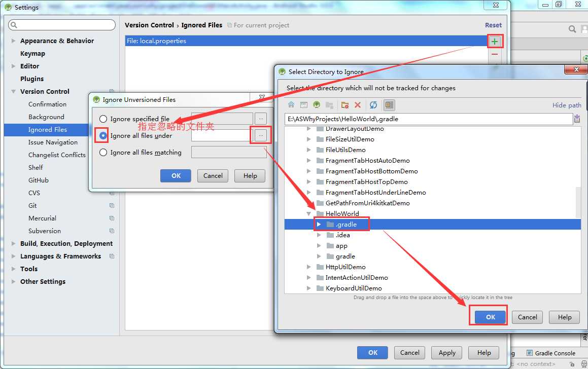This screenshot has height=369, width=588.
Task: Select the FragmentTabHostTopDemo folder row
Action: click(x=366, y=181)
